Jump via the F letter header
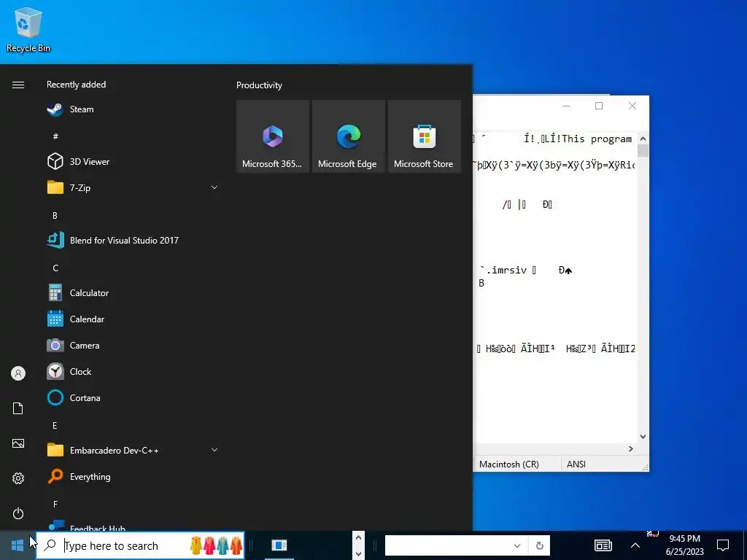 tap(55, 504)
